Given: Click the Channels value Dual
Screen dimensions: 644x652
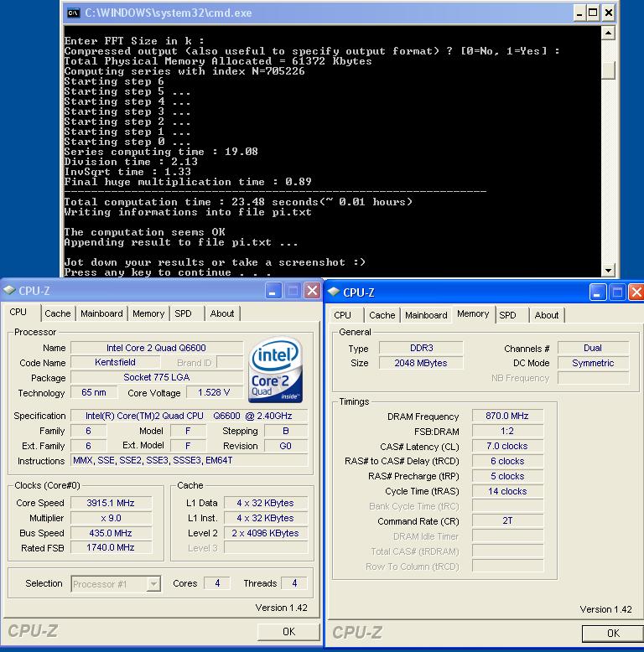Looking at the screenshot, I should [593, 348].
